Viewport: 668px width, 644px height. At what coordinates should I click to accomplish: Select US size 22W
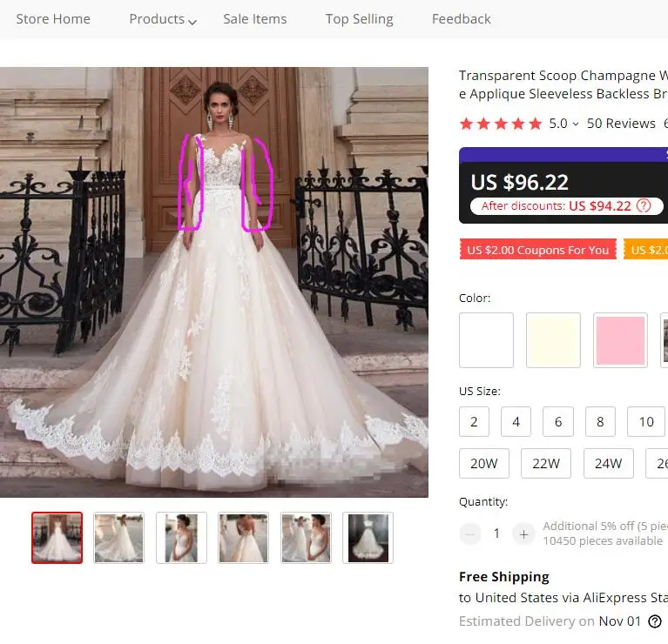(x=546, y=463)
